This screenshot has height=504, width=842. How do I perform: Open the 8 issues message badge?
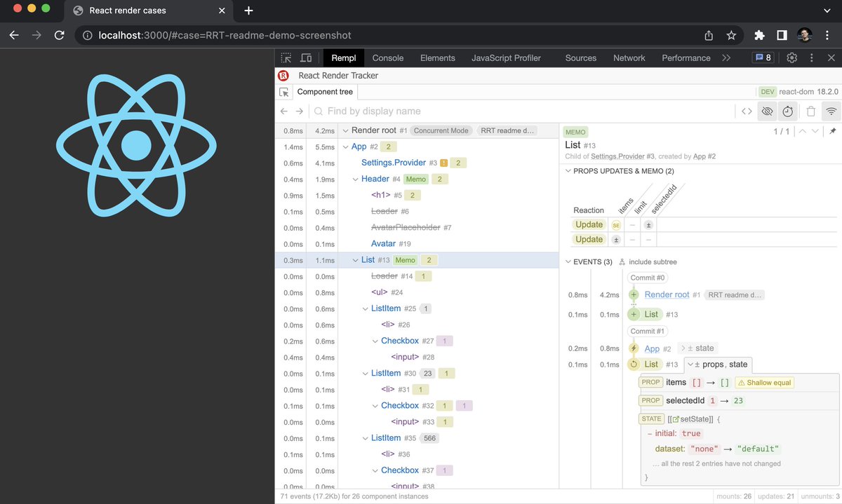tap(763, 58)
